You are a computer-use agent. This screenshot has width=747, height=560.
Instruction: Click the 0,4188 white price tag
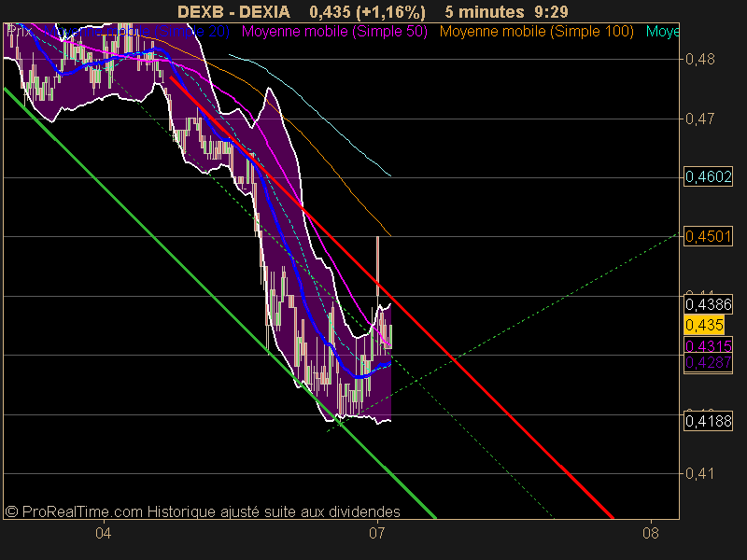click(x=708, y=421)
